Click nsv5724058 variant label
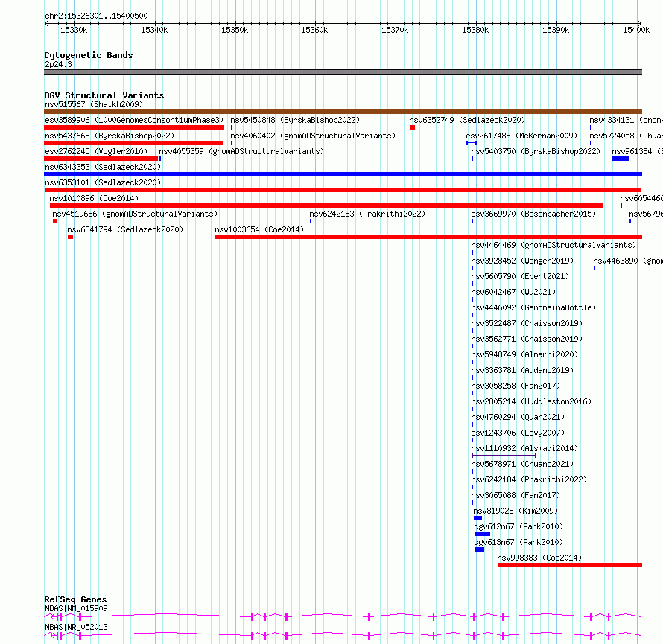This screenshot has height=644, width=663. pyautogui.click(x=626, y=136)
